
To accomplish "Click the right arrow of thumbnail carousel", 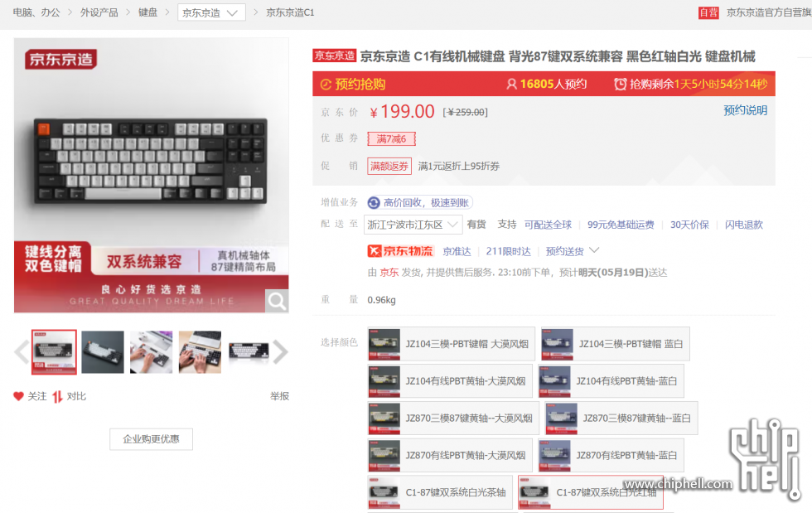I will [x=280, y=352].
